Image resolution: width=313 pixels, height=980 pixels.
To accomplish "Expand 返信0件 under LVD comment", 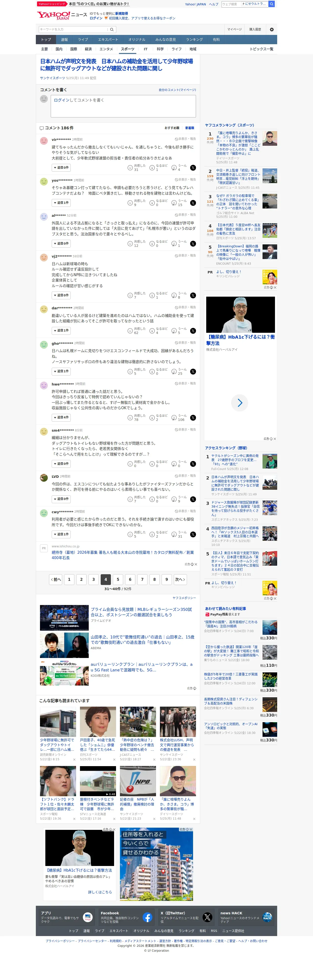I will [x=61, y=499].
